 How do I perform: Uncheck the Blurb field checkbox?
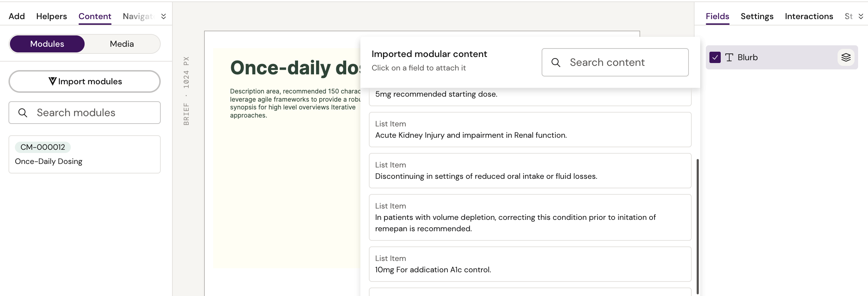pyautogui.click(x=715, y=57)
